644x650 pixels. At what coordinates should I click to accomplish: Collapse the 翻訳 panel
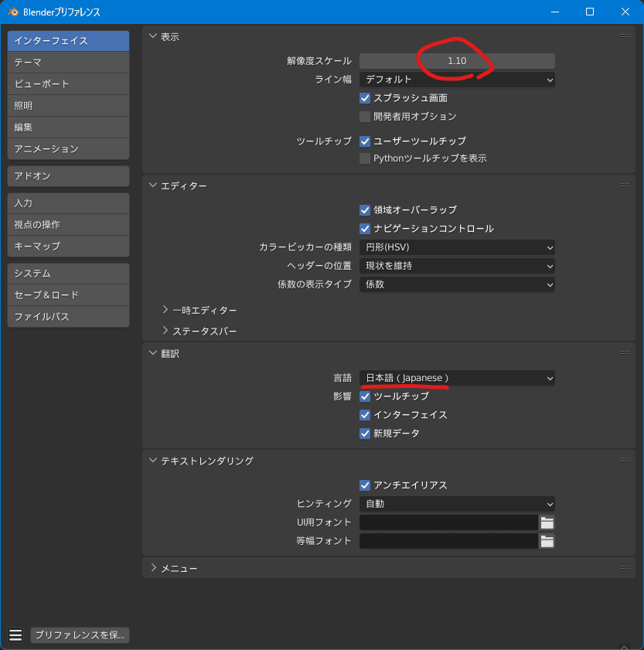click(x=153, y=353)
